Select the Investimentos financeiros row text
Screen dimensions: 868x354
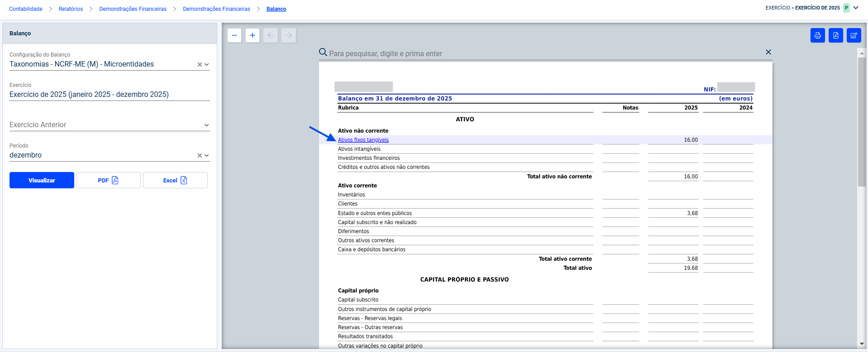pyautogui.click(x=369, y=158)
